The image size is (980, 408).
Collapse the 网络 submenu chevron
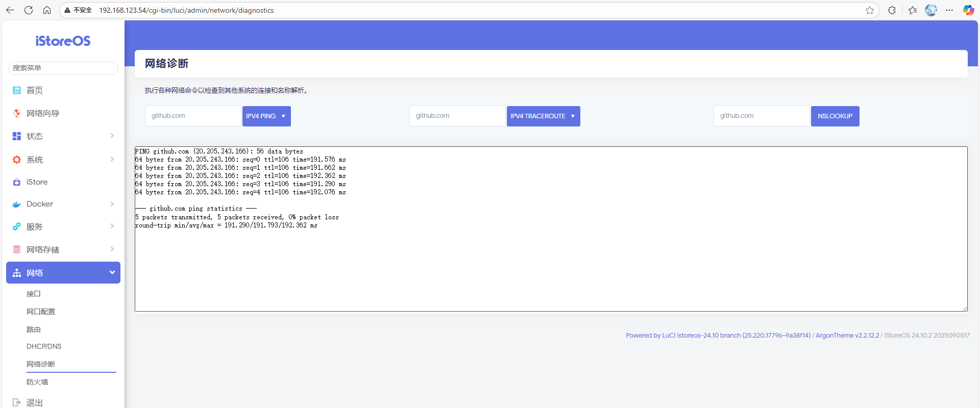(112, 272)
